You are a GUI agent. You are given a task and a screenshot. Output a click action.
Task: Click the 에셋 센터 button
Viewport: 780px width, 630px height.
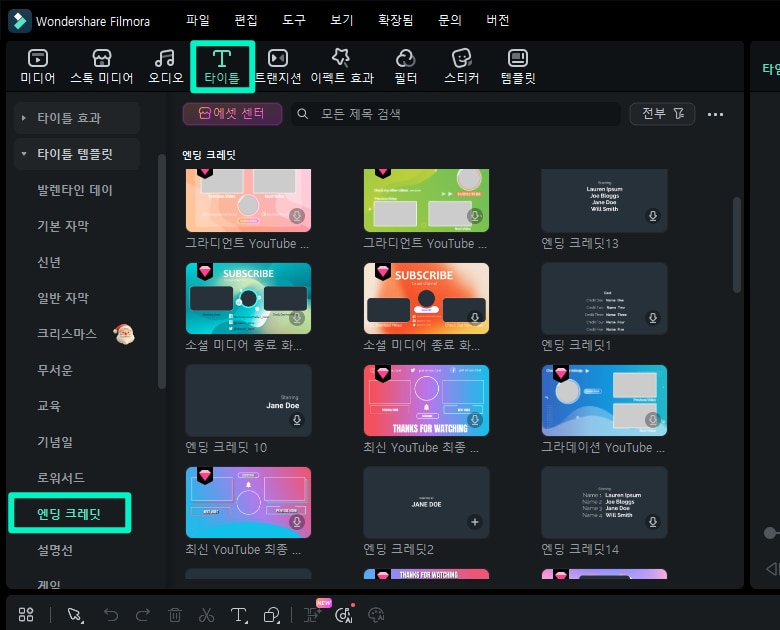pyautogui.click(x=232, y=114)
